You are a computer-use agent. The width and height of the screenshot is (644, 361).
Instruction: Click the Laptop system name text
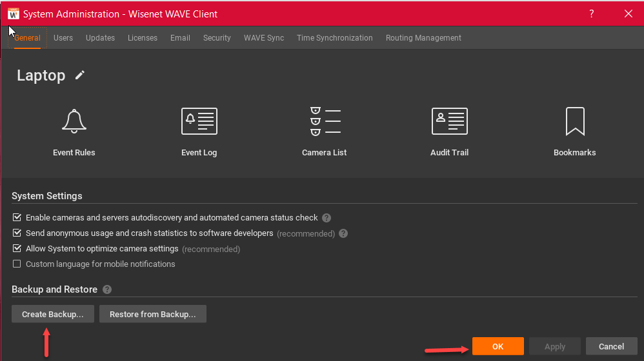[41, 75]
